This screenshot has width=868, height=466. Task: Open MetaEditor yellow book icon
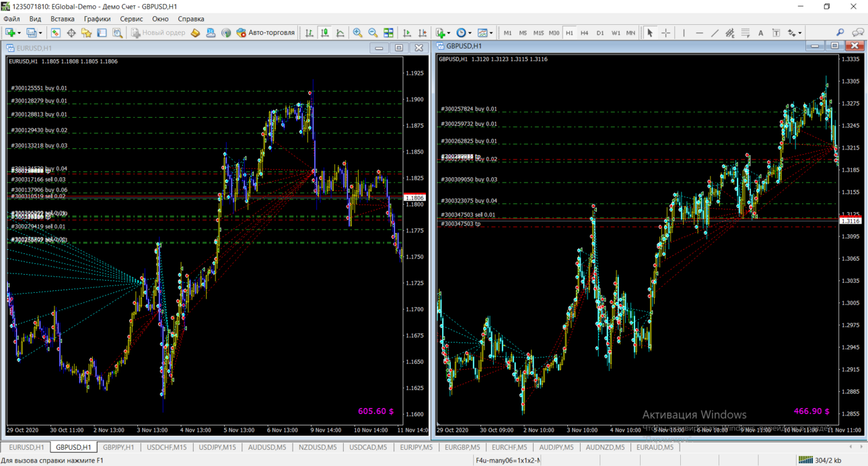pos(195,32)
